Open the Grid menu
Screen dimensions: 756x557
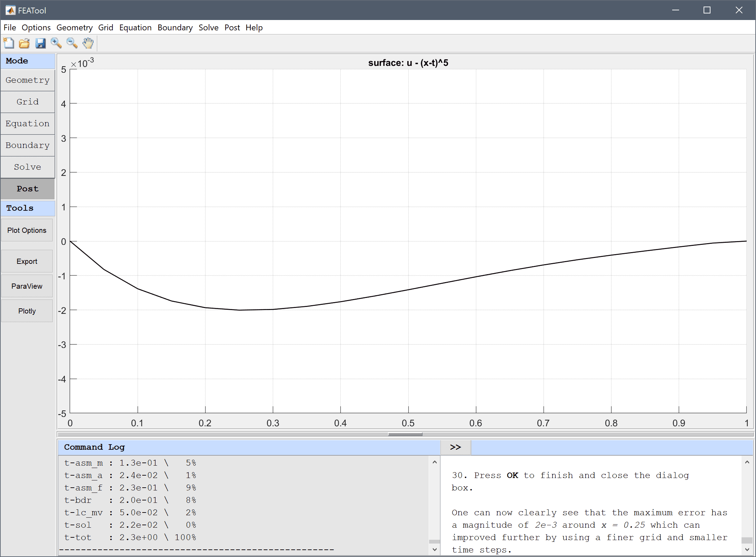106,28
